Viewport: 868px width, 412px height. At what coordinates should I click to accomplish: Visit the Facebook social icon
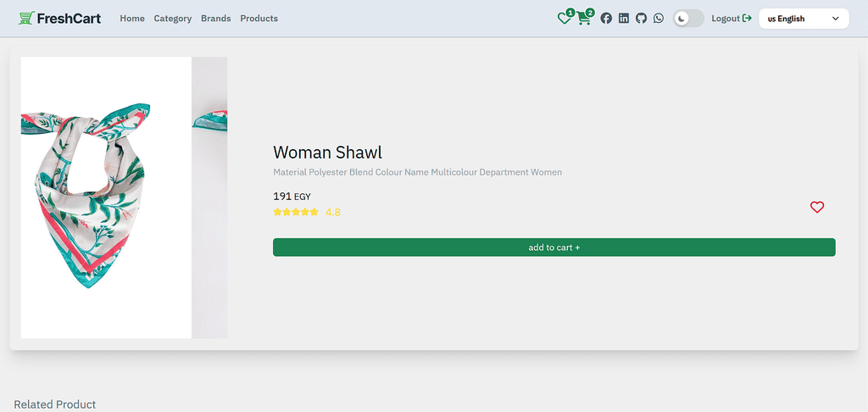point(606,19)
